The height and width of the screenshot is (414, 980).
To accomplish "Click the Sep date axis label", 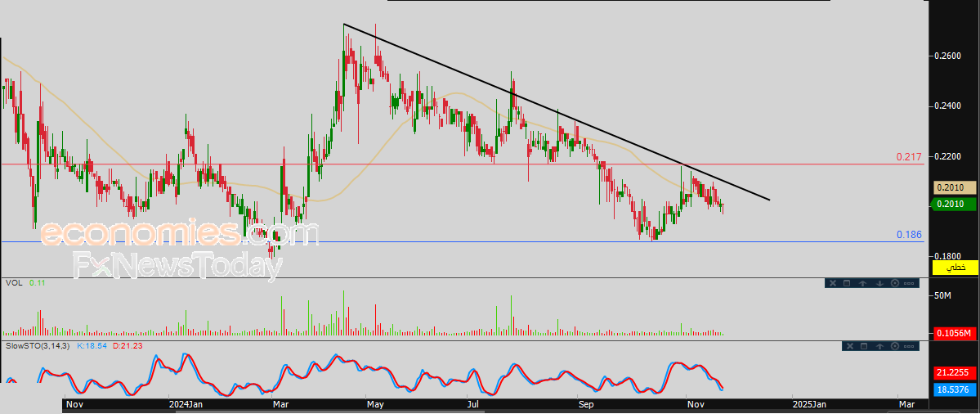I will tap(585, 405).
